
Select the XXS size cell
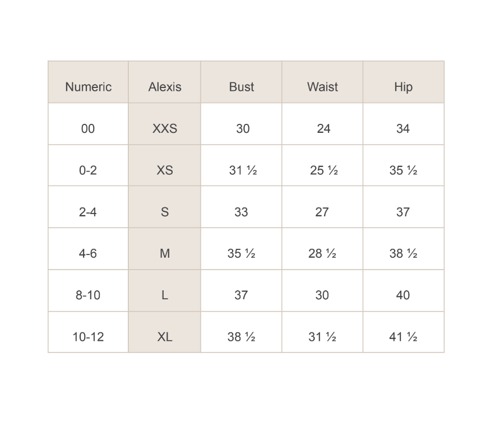pos(165,128)
